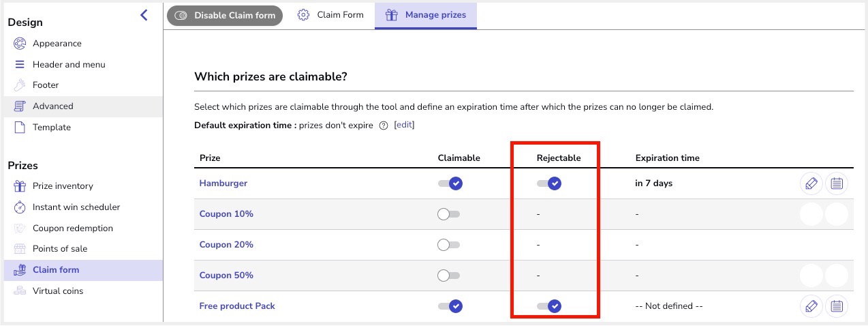
Task: Collapse the left sidebar with chevron
Action: 144,15
